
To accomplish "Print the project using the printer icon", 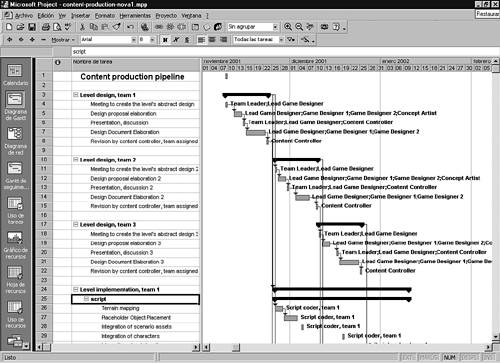I will tap(46, 27).
